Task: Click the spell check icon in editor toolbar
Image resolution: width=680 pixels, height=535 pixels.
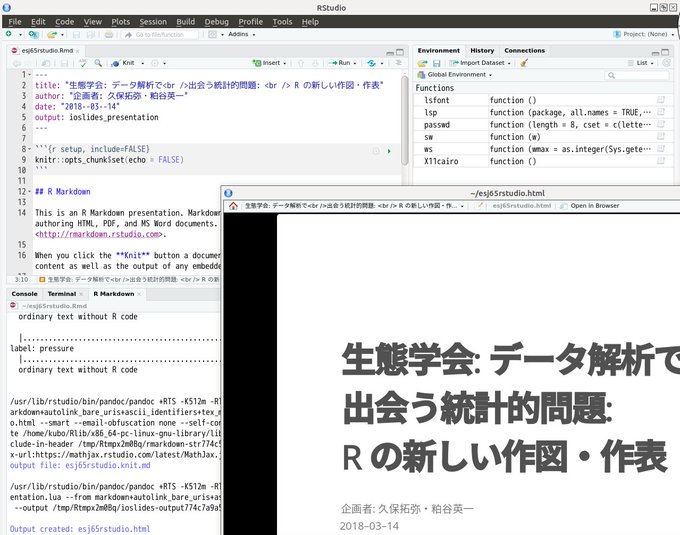Action: click(x=82, y=63)
